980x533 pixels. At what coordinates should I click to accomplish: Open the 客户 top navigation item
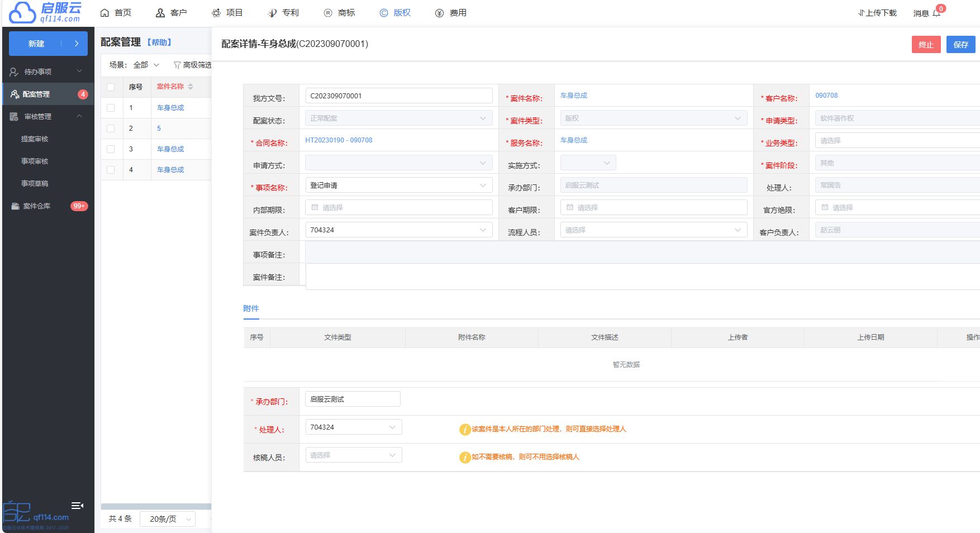171,13
